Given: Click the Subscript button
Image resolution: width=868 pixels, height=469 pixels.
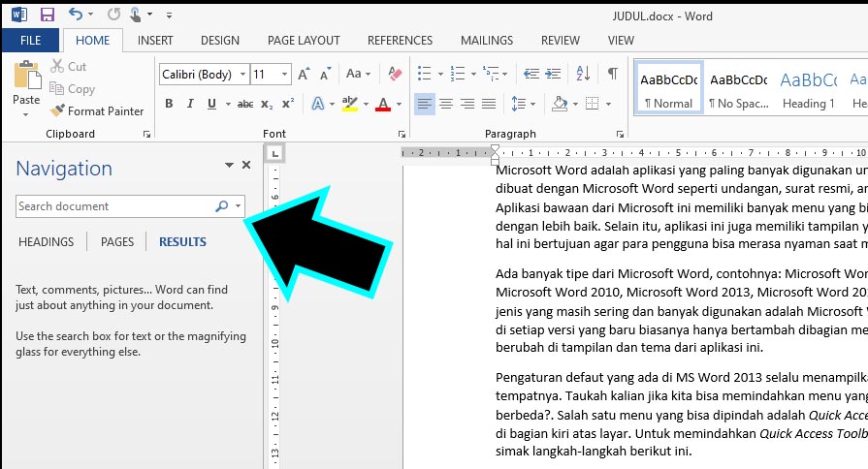Looking at the screenshot, I should pos(267,104).
